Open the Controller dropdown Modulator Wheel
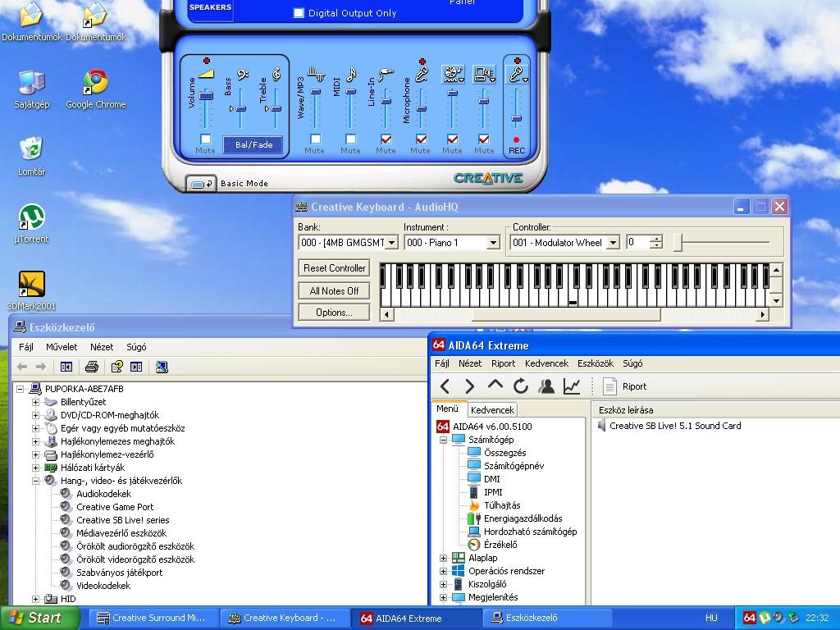840x630 pixels. click(x=612, y=243)
